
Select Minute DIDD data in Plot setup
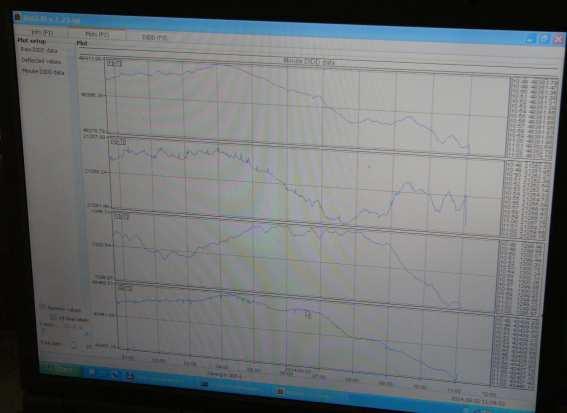coord(43,72)
